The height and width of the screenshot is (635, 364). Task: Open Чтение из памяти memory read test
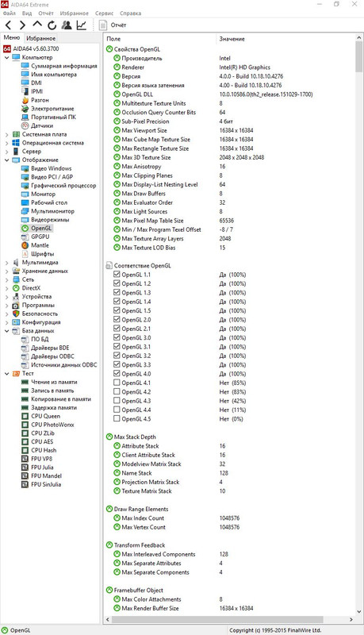click(x=54, y=382)
